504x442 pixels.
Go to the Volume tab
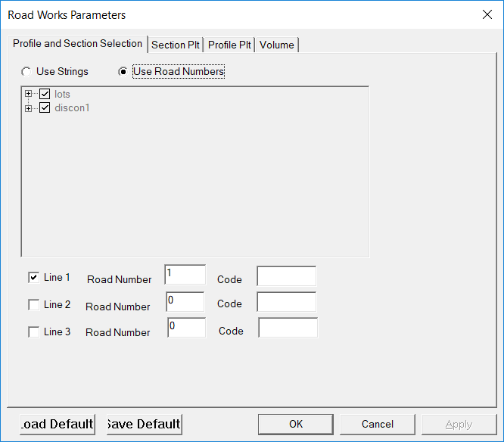click(x=277, y=45)
